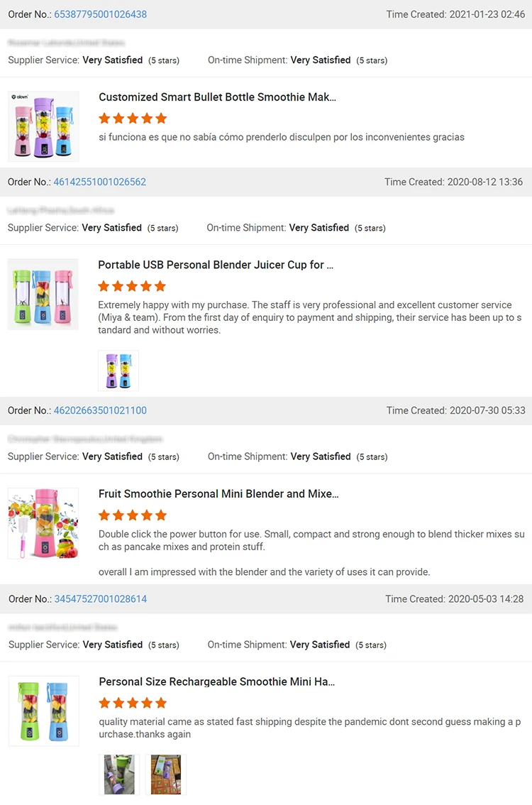
Task: Open order number 46202663501021100
Action: click(x=100, y=410)
